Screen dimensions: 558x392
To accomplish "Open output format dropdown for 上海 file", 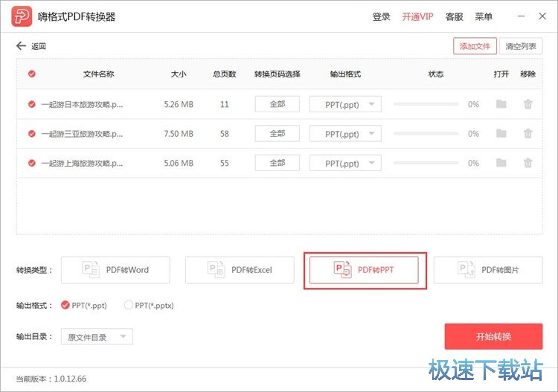I will 345,163.
